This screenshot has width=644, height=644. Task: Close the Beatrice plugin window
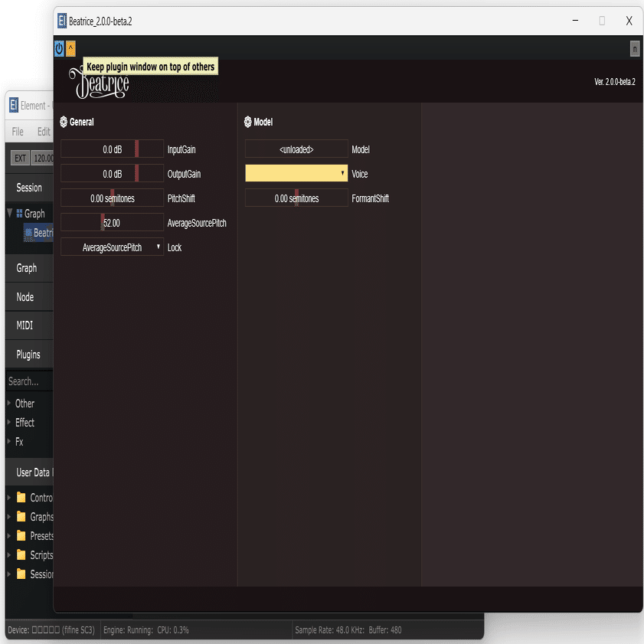(629, 21)
